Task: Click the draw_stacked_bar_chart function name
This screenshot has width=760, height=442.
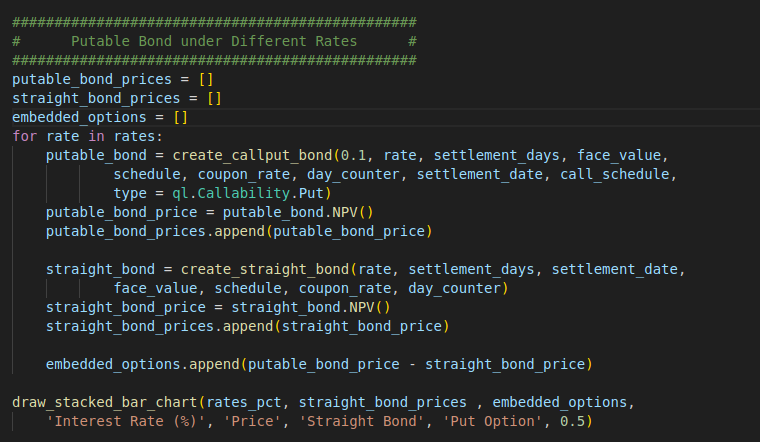Action: pyautogui.click(x=104, y=403)
